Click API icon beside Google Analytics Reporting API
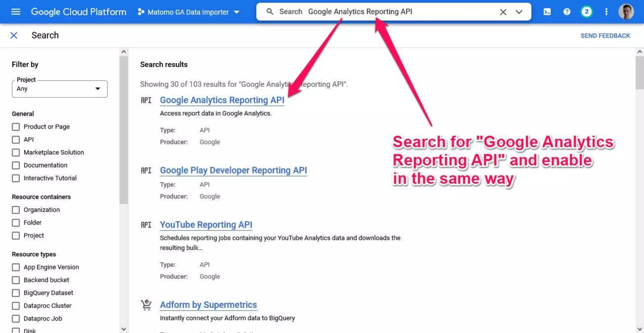This screenshot has width=644, height=333. (146, 100)
